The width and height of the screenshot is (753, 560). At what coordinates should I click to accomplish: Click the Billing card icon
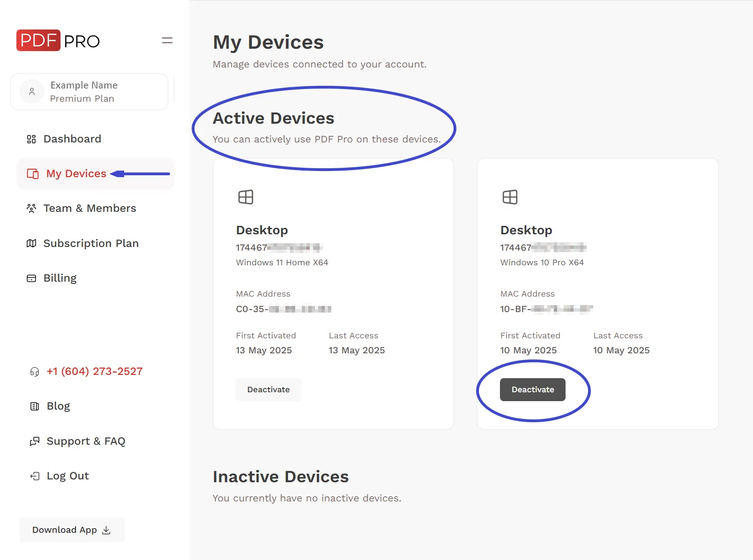click(x=31, y=278)
